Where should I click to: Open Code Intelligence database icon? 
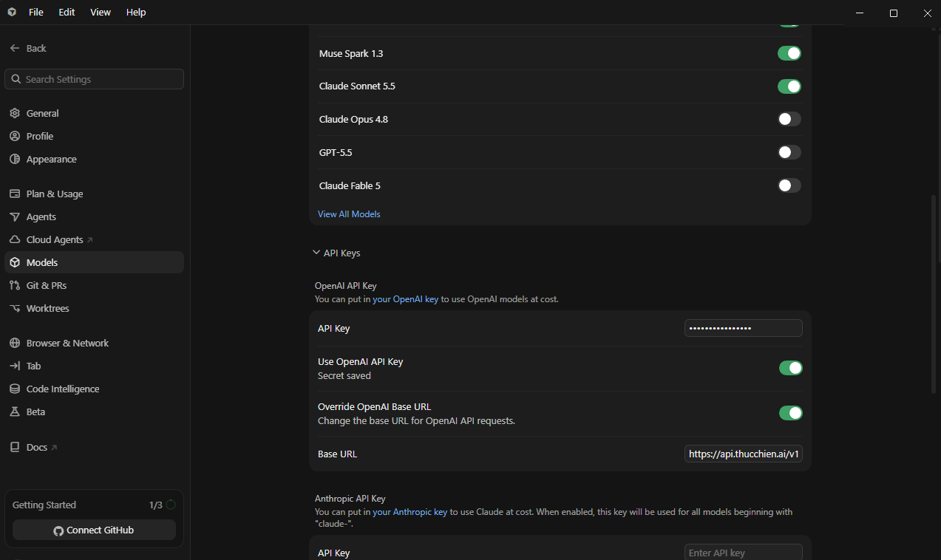pos(14,389)
